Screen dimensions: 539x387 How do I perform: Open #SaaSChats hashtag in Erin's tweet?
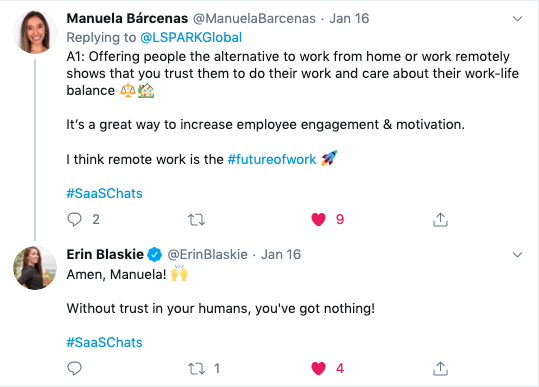click(x=104, y=343)
